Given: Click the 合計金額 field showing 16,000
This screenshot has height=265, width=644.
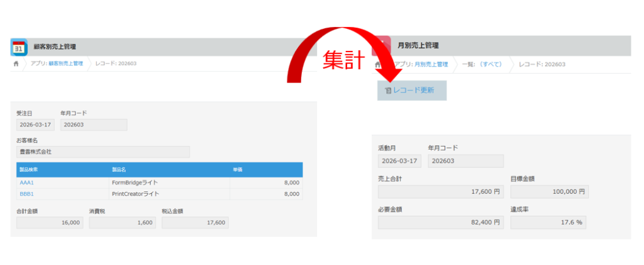Looking at the screenshot, I should [49, 222].
